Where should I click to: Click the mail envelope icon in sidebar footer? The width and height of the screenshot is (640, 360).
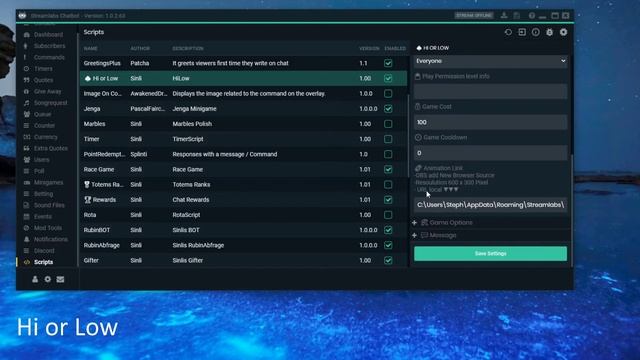[x=60, y=279]
